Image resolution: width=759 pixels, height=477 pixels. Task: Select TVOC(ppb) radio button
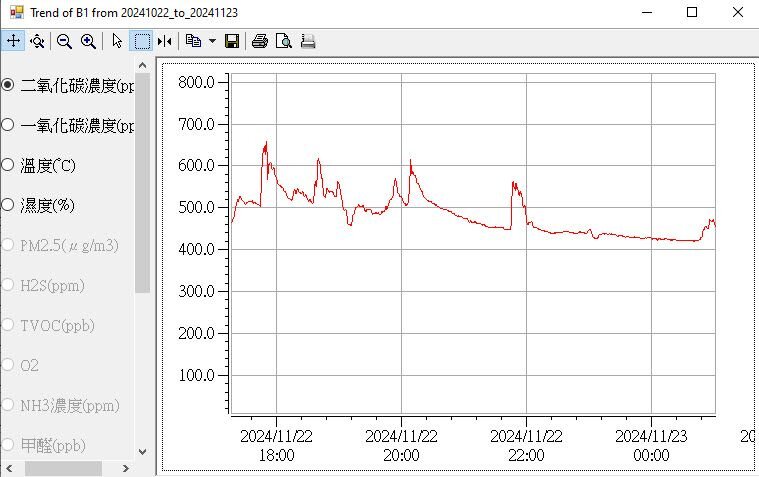[x=8, y=325]
